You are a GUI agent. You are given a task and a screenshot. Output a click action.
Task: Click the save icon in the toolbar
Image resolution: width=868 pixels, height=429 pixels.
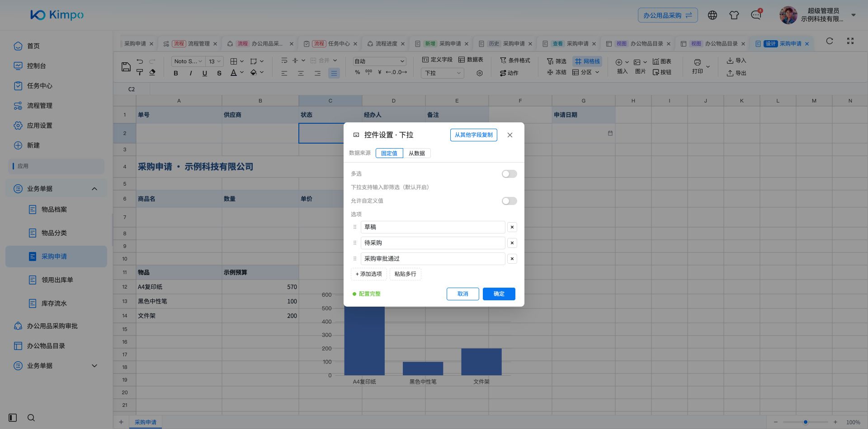pos(126,67)
